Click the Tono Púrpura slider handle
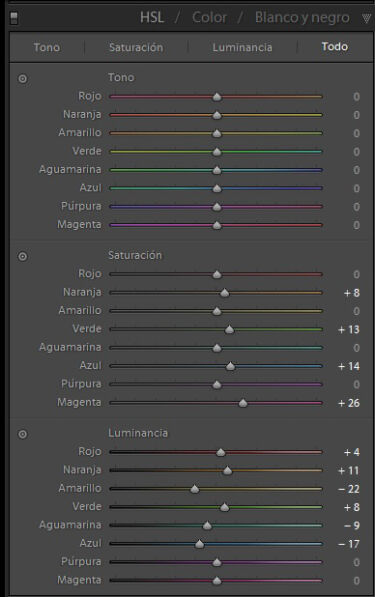 217,207
